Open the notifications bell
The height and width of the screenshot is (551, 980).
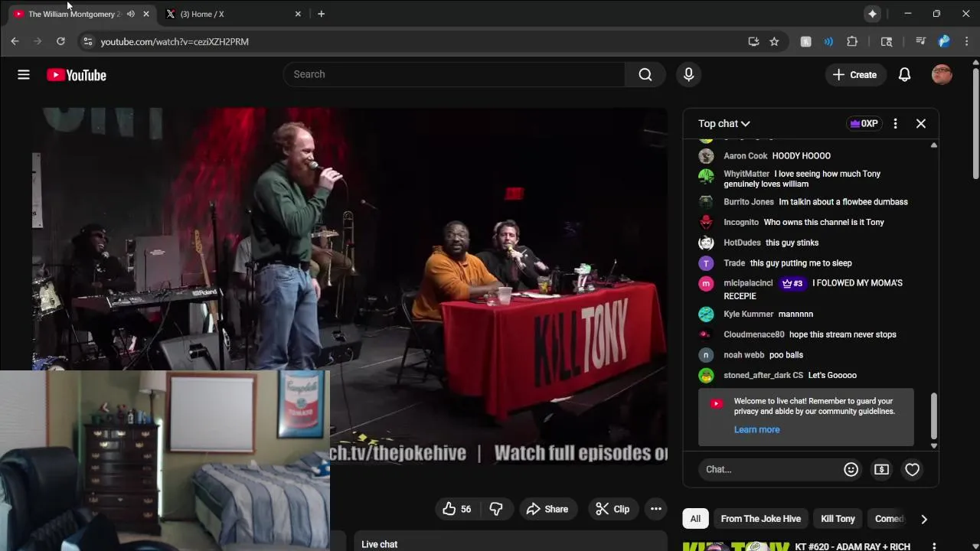[904, 74]
